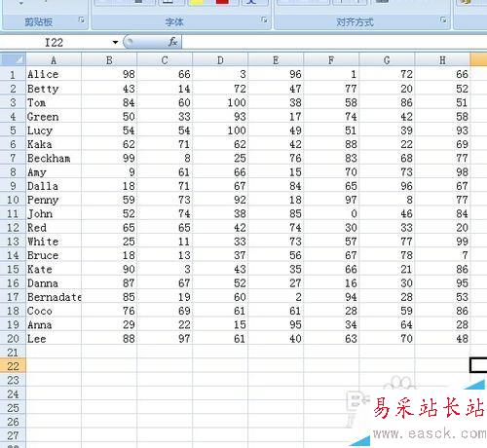Select row 5 header

(13, 131)
